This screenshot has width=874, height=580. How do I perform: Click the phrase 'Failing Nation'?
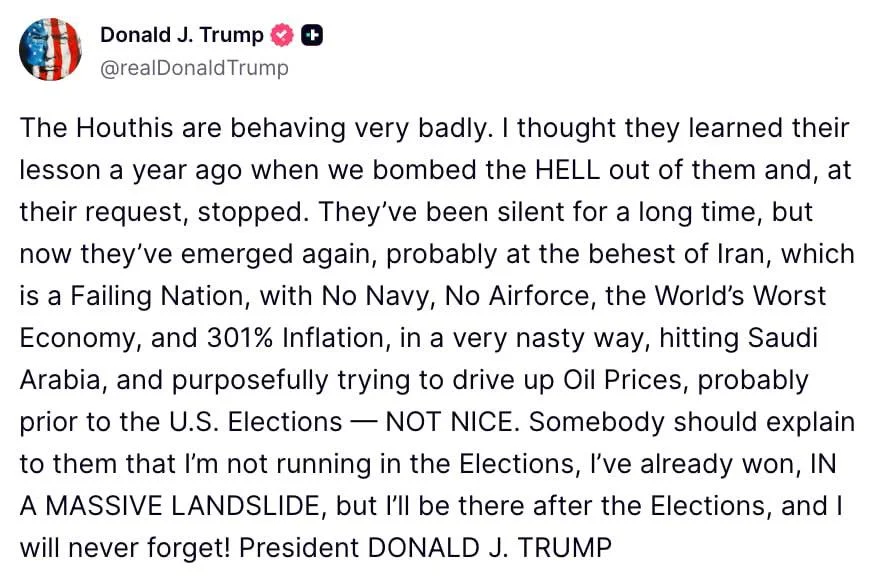[159, 296]
